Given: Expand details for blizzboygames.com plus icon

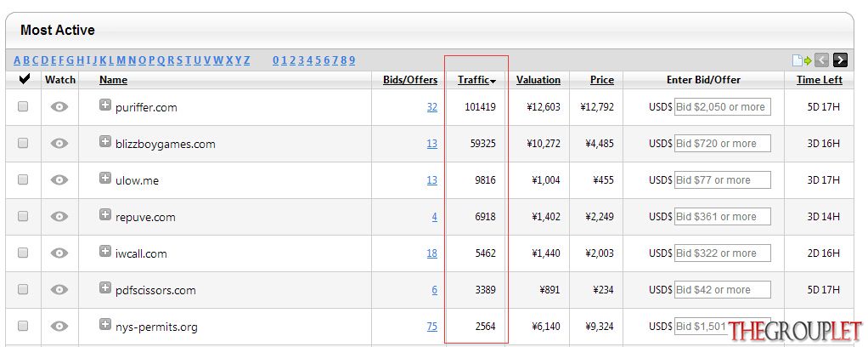Looking at the screenshot, I should tap(105, 141).
